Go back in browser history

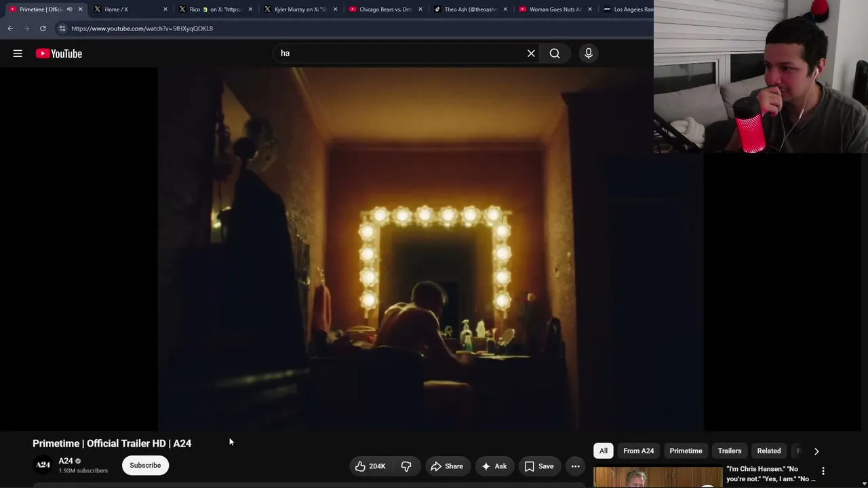(x=10, y=28)
